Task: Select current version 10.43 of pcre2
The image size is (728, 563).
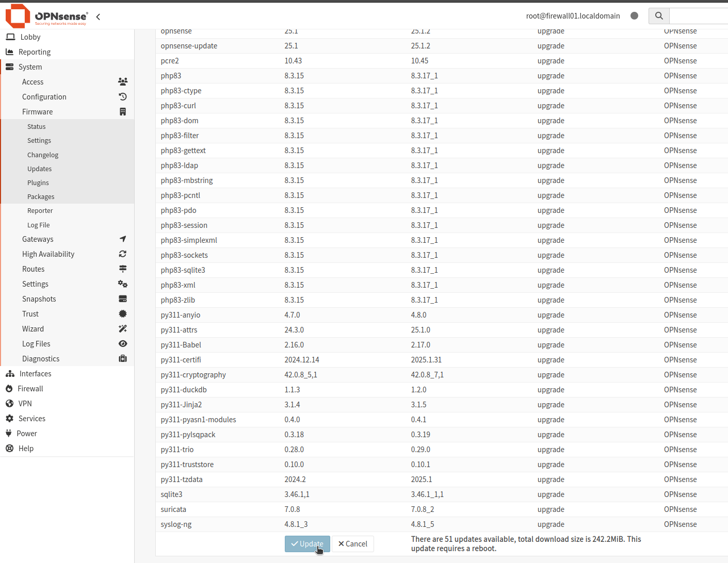Action: [293, 61]
